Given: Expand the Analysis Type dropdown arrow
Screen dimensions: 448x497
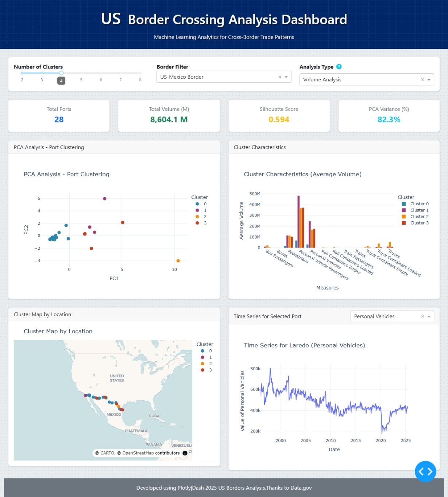Looking at the screenshot, I should pyautogui.click(x=429, y=79).
